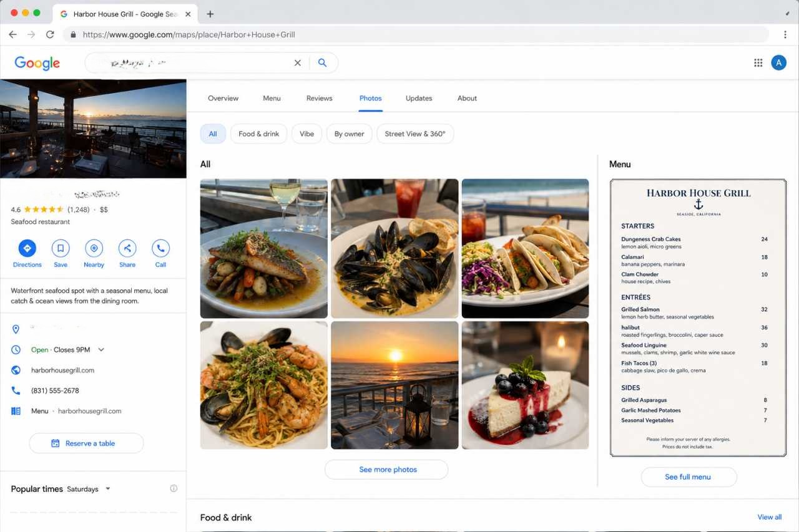The width and height of the screenshot is (799, 532).
Task: Click the menu icon beside harborhousegrill.com
Action: (x=16, y=411)
